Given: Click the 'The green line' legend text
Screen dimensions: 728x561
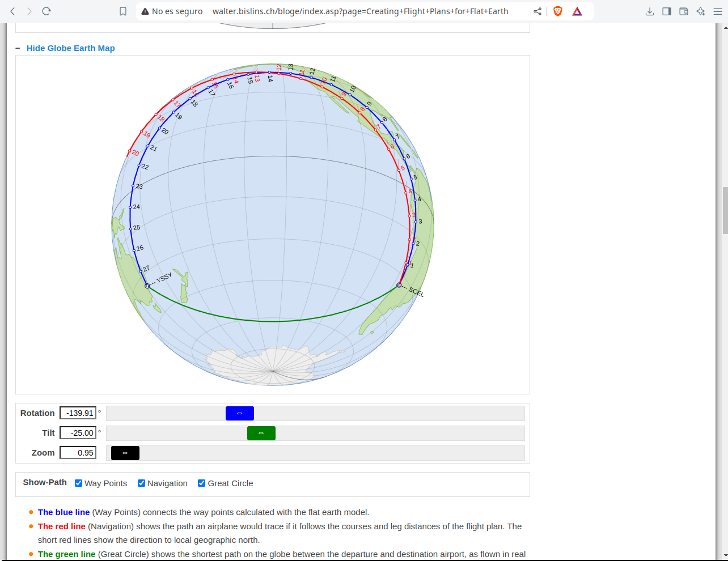Looking at the screenshot, I should (66, 554).
